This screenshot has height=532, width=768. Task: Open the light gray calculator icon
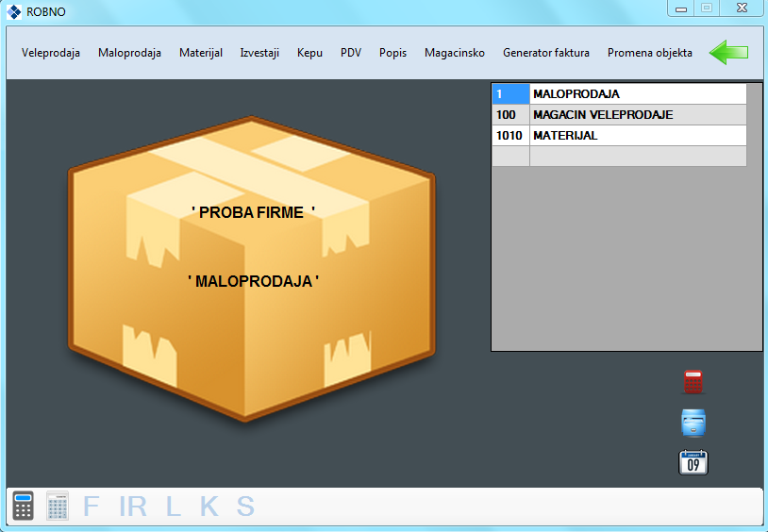pos(58,507)
